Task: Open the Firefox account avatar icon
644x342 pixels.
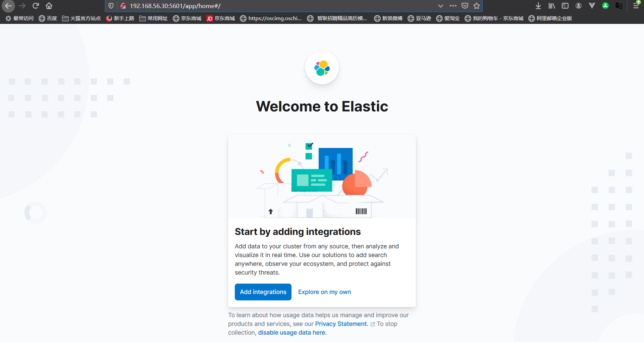Action: click(579, 6)
